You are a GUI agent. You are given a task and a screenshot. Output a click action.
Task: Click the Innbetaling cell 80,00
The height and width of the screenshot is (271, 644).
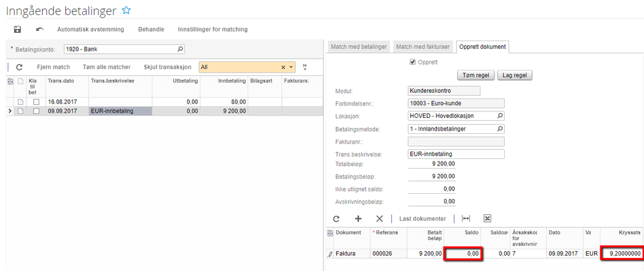(224, 102)
